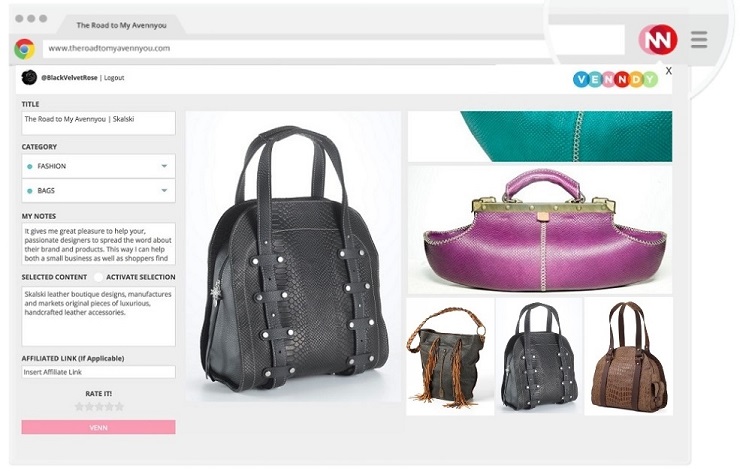Expand the FASHION category dropdown

click(98, 166)
